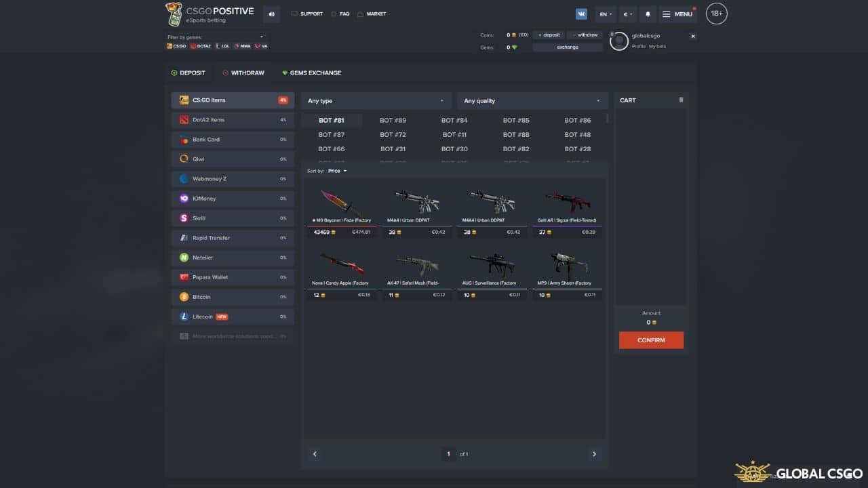Viewport: 868px width, 488px height.
Task: Choose Neteller payment method
Action: coord(233,258)
